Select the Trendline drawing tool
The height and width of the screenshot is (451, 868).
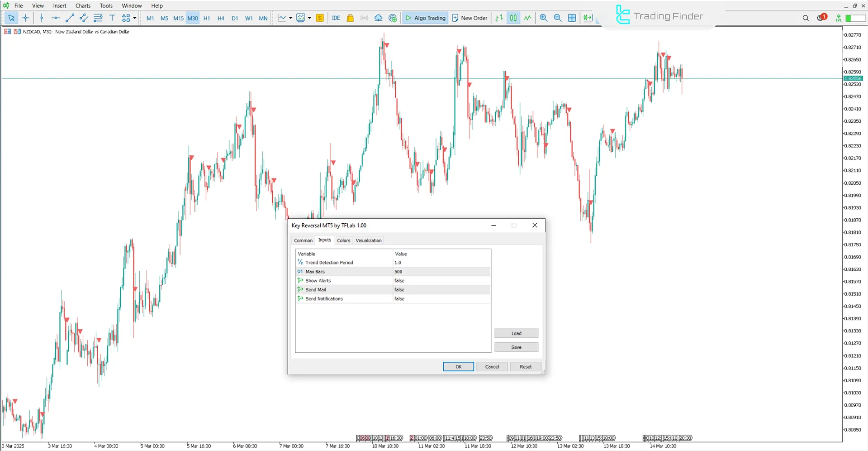tap(70, 18)
